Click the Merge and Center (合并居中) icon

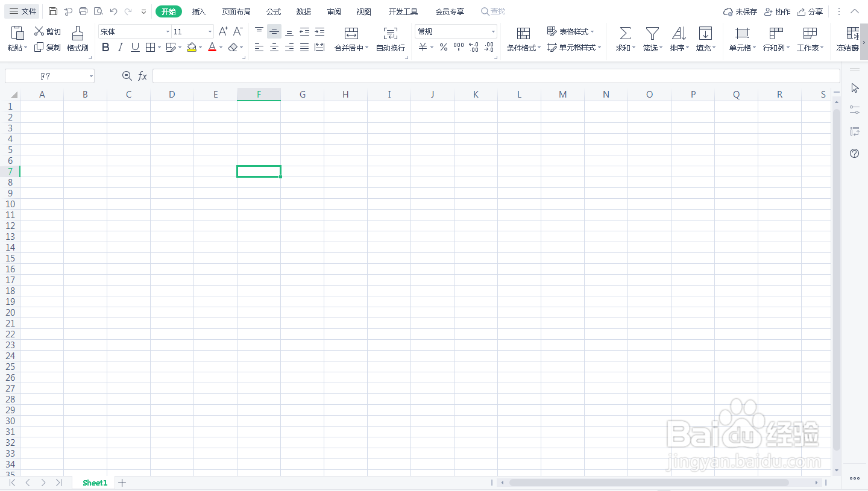[351, 33]
